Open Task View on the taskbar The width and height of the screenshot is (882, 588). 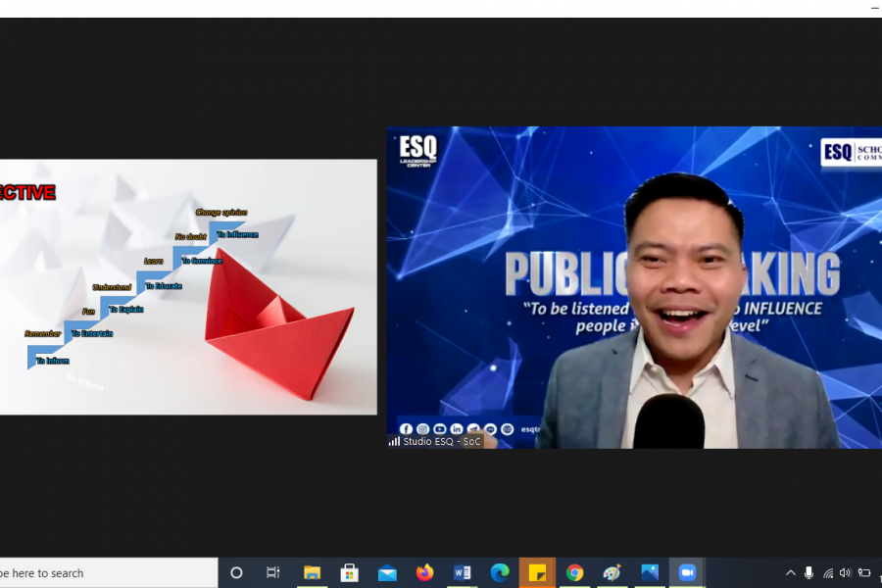point(273,573)
